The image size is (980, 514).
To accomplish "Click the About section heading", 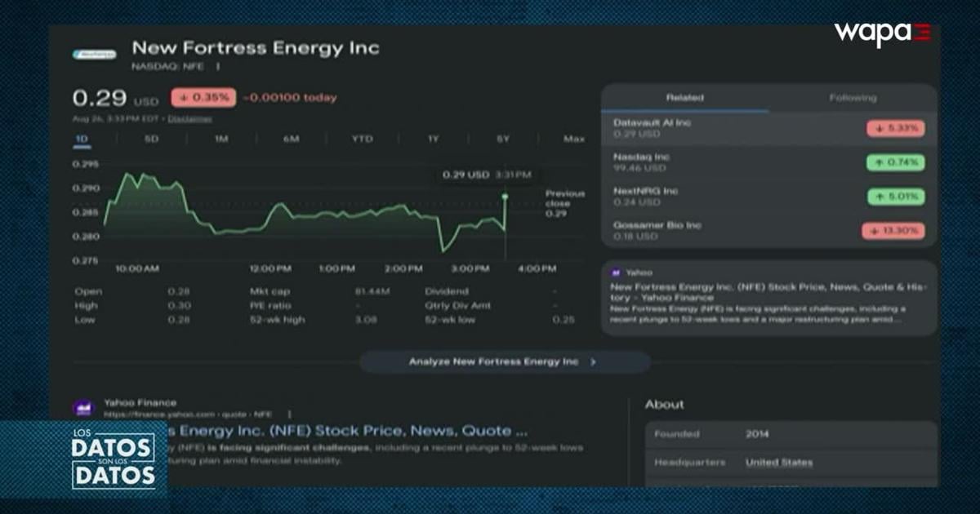I will click(x=665, y=405).
